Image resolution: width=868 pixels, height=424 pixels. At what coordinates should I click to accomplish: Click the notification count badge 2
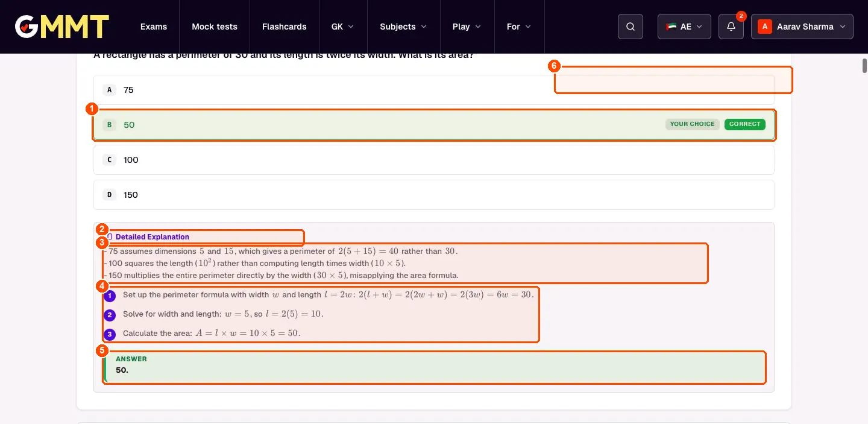[x=741, y=16]
